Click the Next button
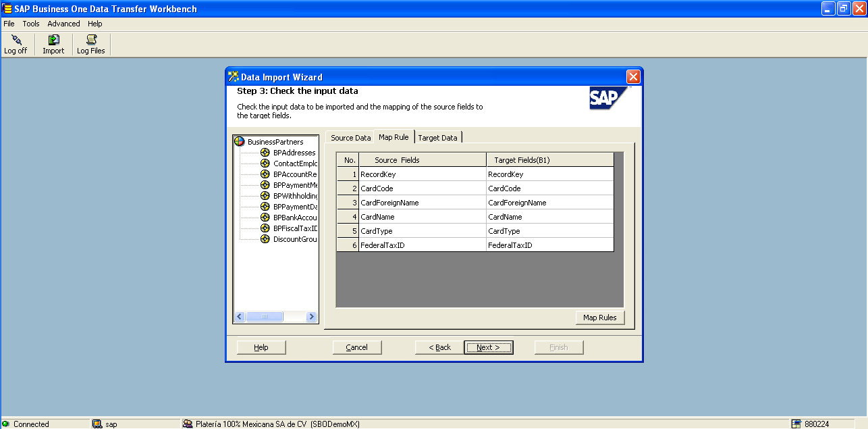The height and width of the screenshot is (429, 868). tap(488, 347)
